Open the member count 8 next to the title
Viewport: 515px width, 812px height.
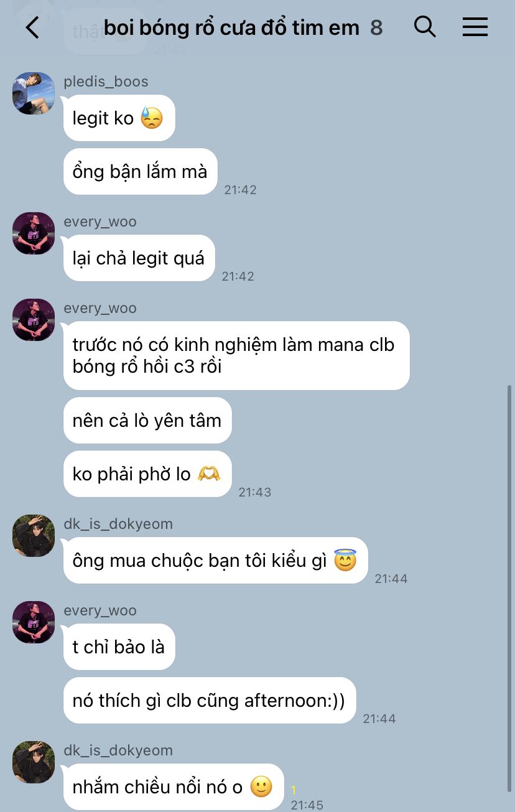coord(376,27)
